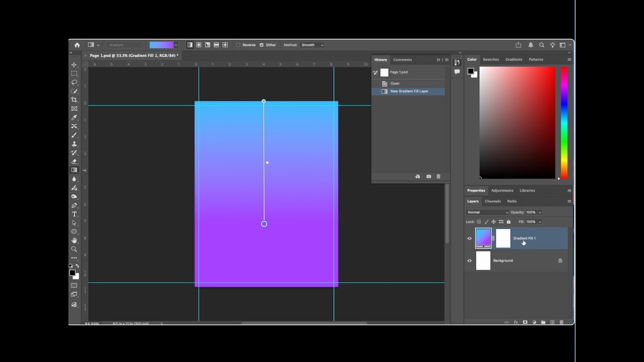
Task: Choose the Reflected gradient style
Action: coord(216,45)
